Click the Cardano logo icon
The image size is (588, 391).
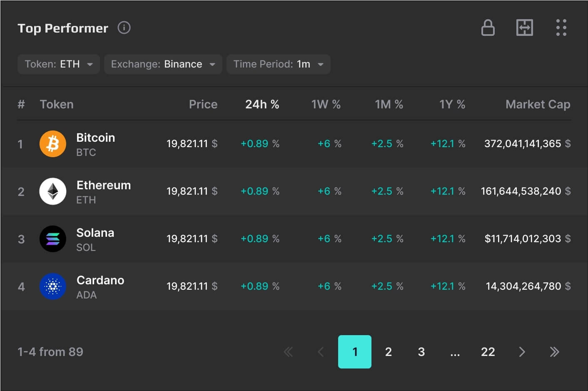point(53,287)
